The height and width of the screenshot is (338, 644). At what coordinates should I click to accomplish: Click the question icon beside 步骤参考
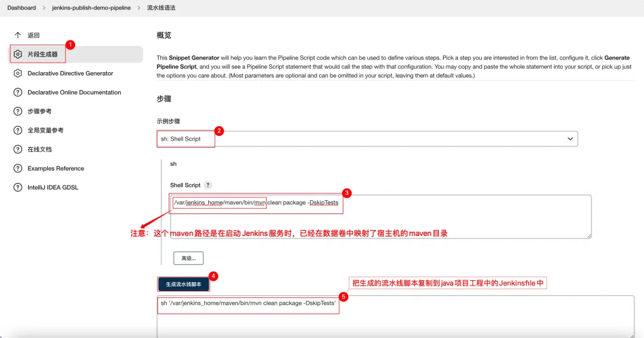[18, 111]
